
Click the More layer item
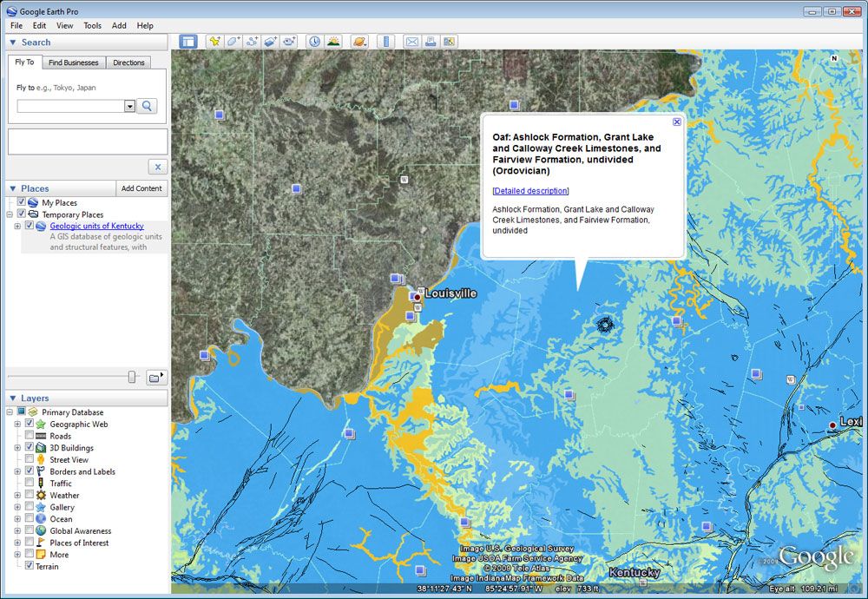tap(59, 554)
